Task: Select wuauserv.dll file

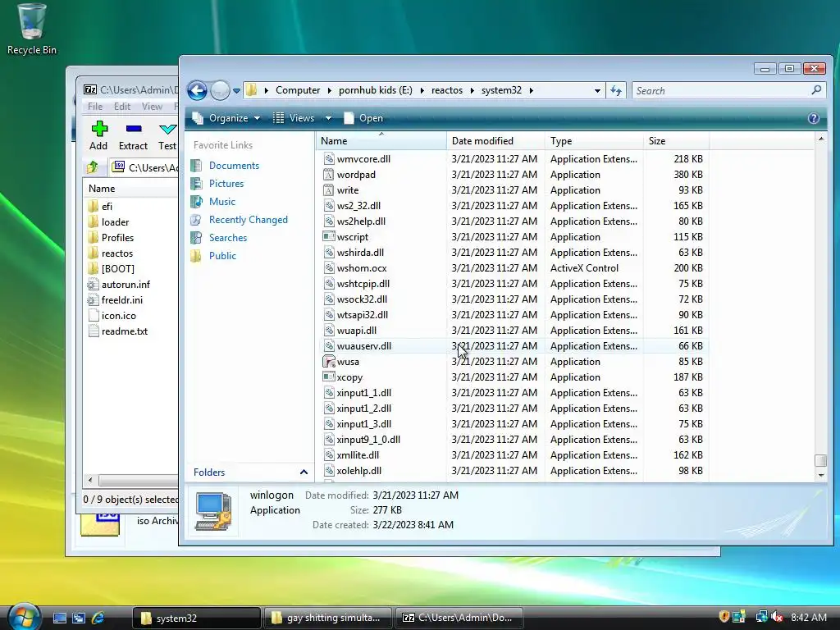Action: point(363,346)
